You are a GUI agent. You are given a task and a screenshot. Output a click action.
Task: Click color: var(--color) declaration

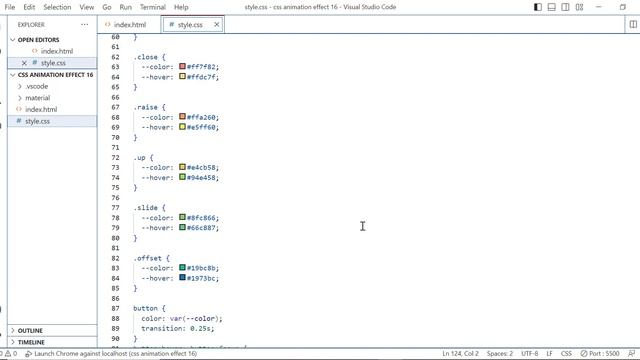click(182, 318)
